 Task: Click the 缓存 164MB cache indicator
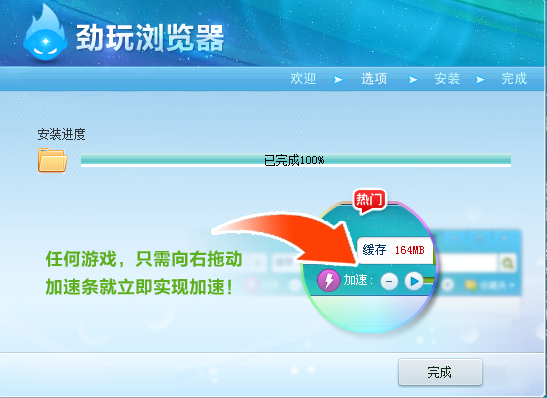(x=395, y=250)
